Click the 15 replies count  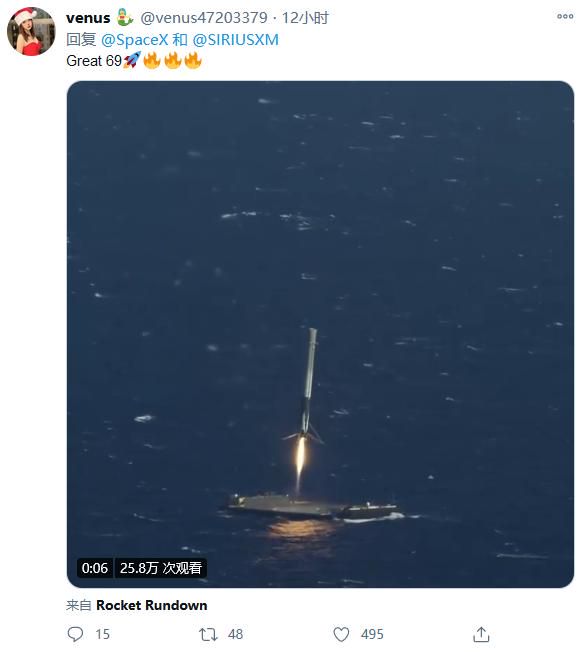(103, 635)
